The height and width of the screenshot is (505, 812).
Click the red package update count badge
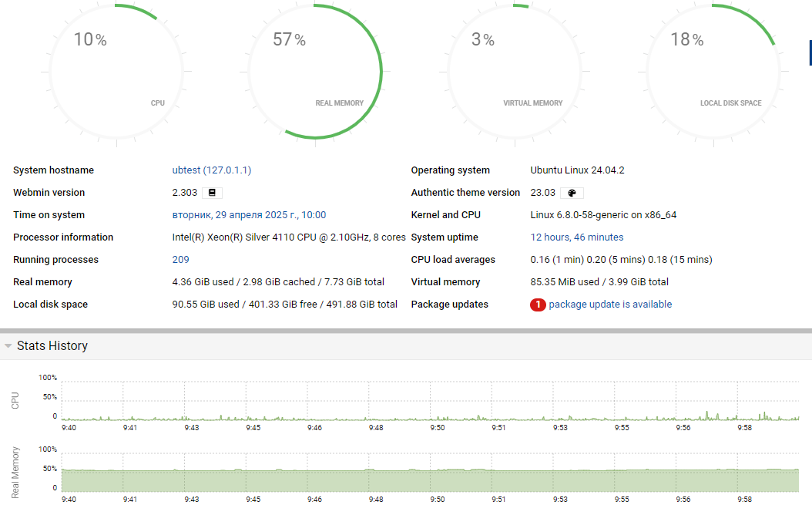point(538,305)
